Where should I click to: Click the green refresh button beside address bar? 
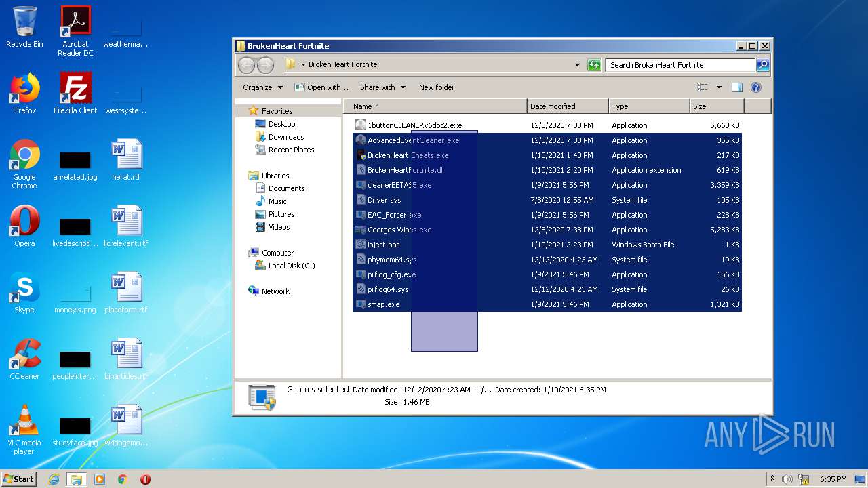click(594, 65)
